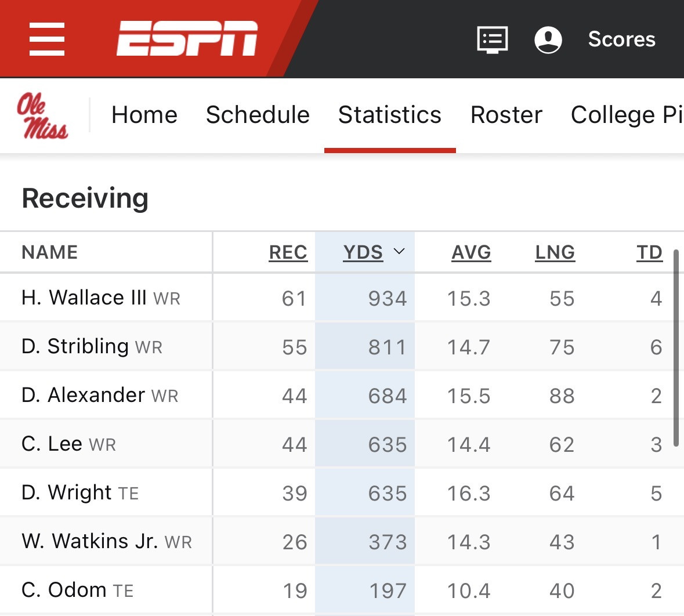Open H. Wallace III player page

(x=84, y=298)
